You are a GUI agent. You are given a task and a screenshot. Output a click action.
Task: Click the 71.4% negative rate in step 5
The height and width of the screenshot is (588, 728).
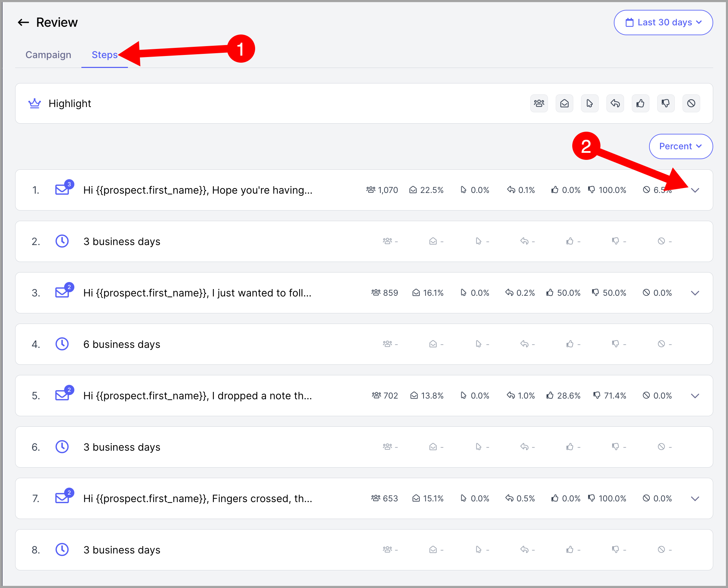(610, 396)
